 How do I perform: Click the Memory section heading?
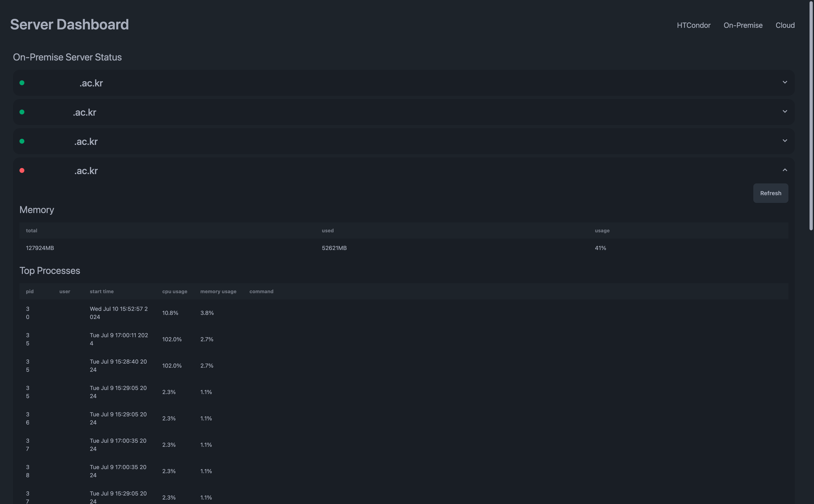coord(37,210)
